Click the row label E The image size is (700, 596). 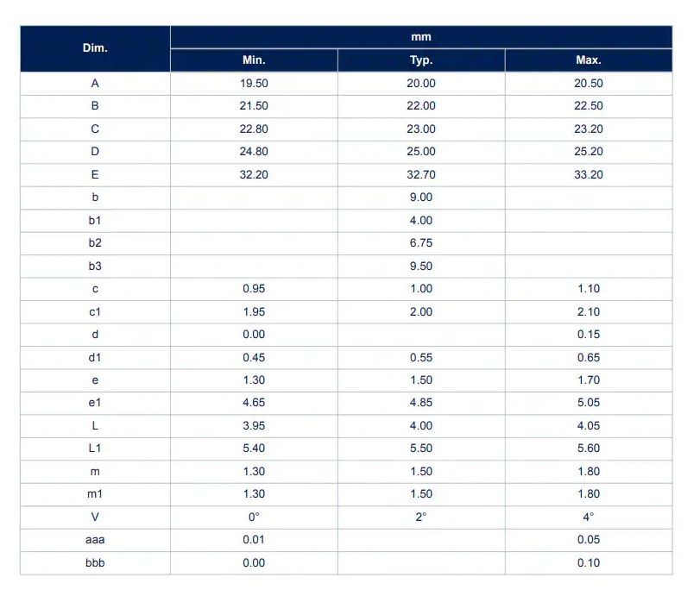coord(95,174)
